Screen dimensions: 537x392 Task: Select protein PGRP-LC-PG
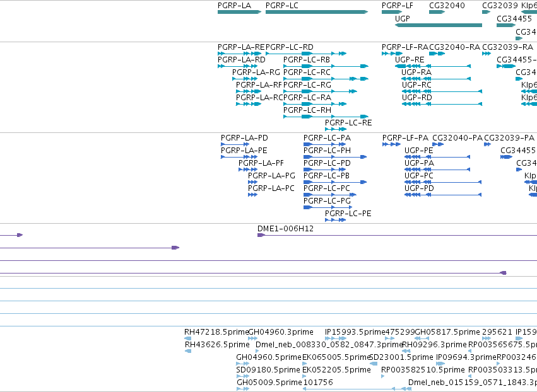pyautogui.click(x=328, y=207)
